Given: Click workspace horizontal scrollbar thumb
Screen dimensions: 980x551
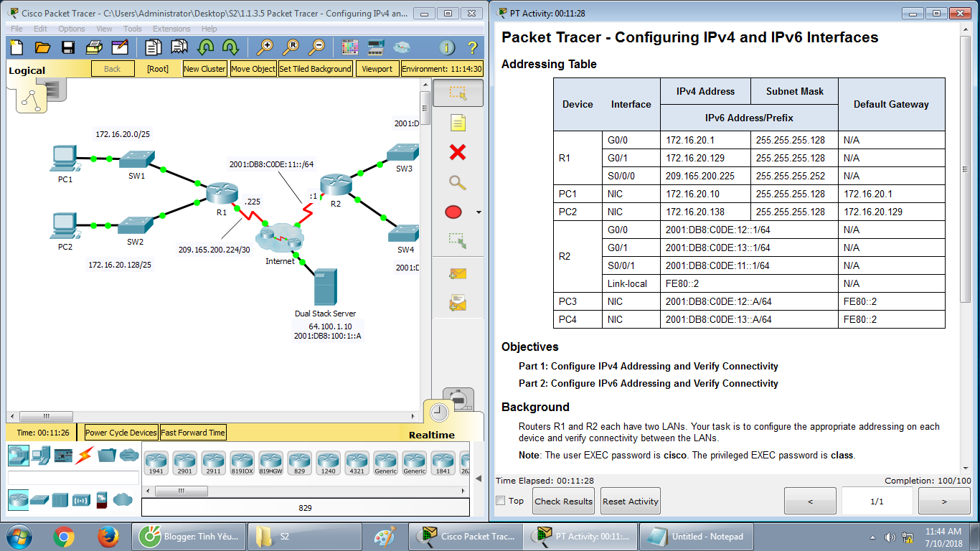Looking at the screenshot, I should 46,416.
